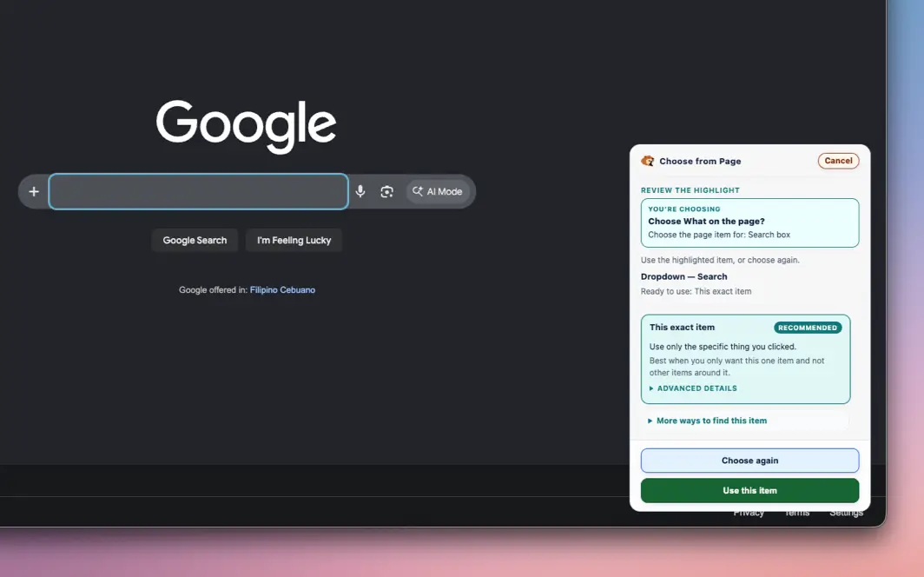Switch Google language to Cebuano
This screenshot has height=577, width=924.
[298, 290]
